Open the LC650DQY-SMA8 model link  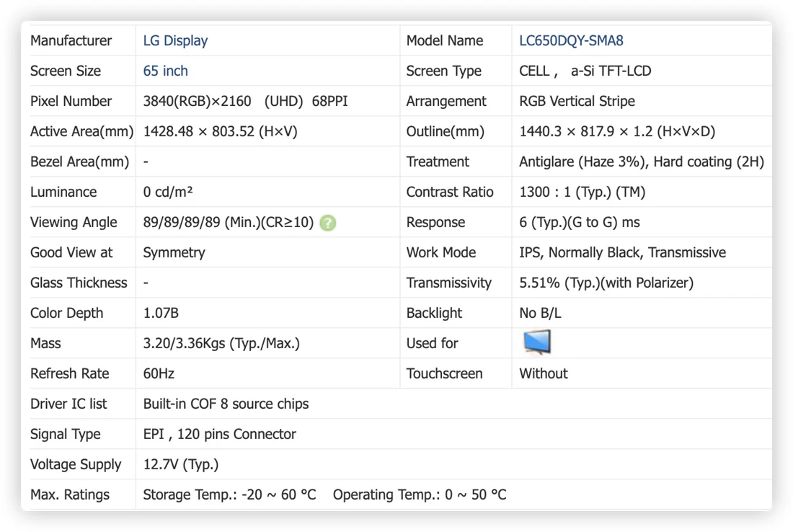coord(571,40)
